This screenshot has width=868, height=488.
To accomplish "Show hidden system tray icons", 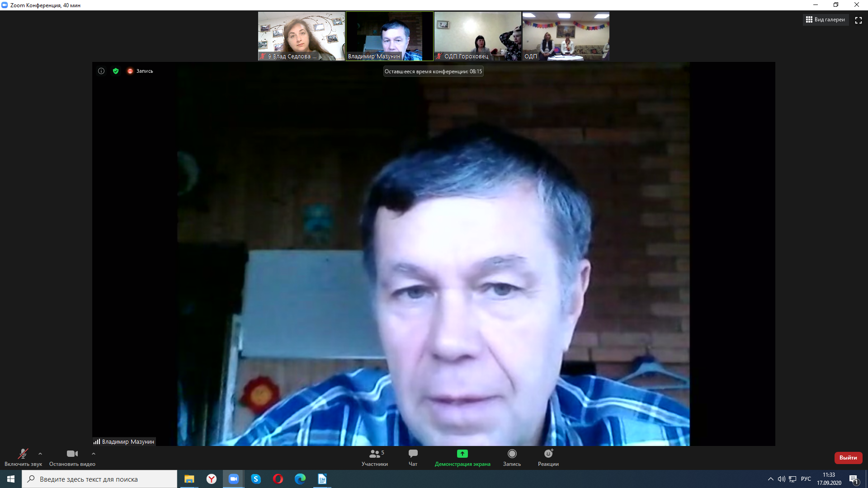I will click(x=770, y=479).
